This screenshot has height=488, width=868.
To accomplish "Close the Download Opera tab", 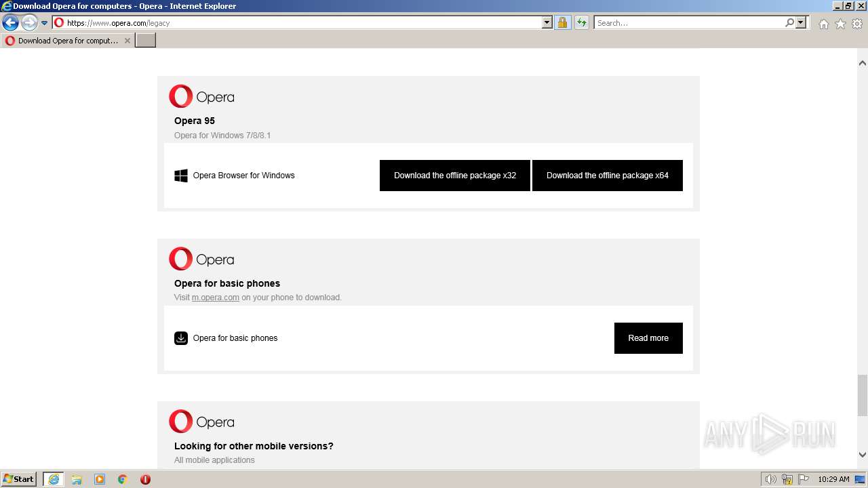I will [127, 41].
